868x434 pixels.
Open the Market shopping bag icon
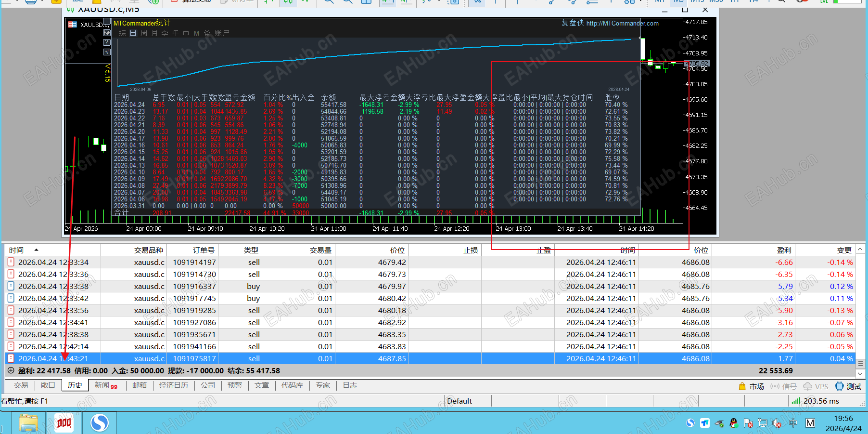742,386
